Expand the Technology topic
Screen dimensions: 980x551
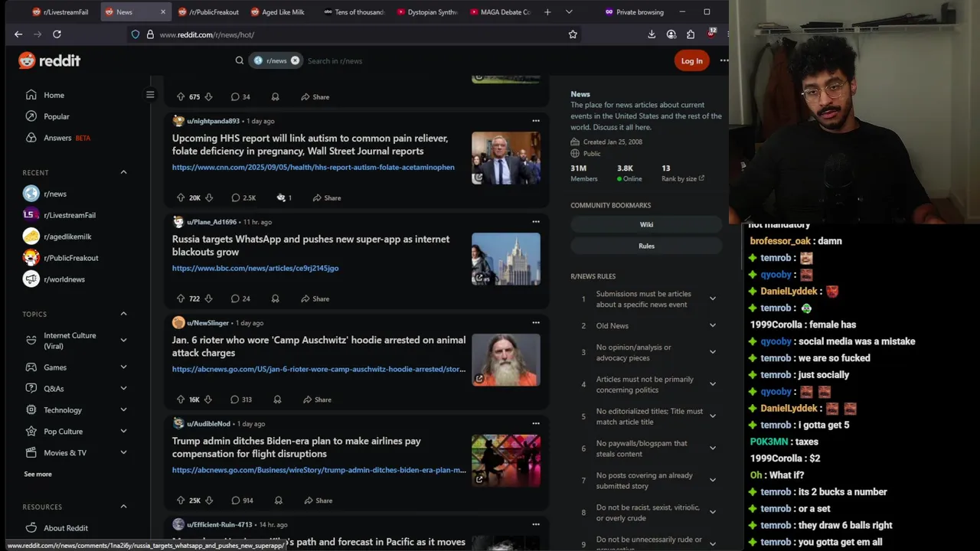point(123,410)
